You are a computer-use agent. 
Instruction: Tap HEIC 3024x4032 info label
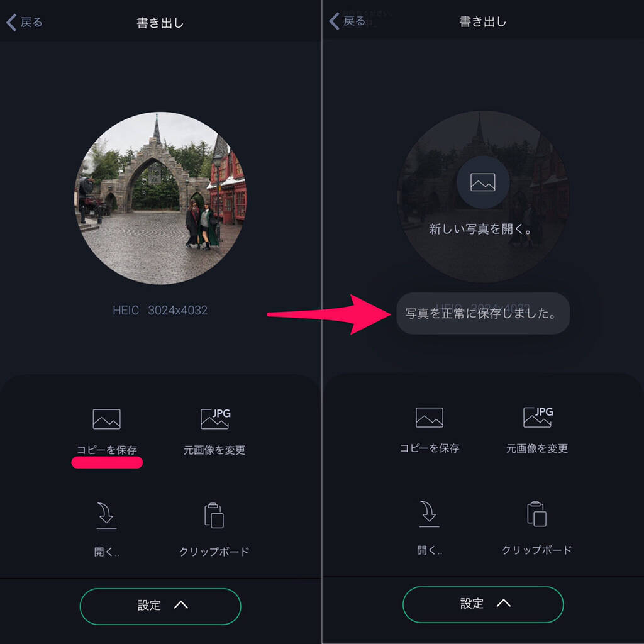pyautogui.click(x=160, y=310)
